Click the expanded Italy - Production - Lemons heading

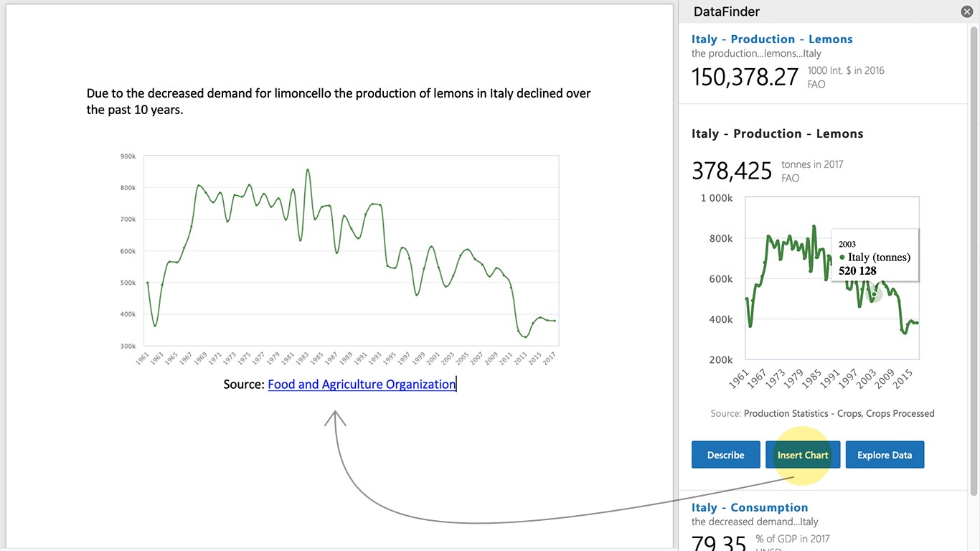point(777,133)
